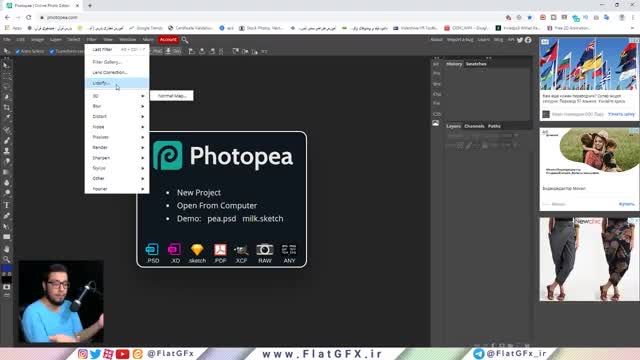Image resolution: width=640 pixels, height=360 pixels.
Task: Select the Magic Wand tool
Action: 7,97
